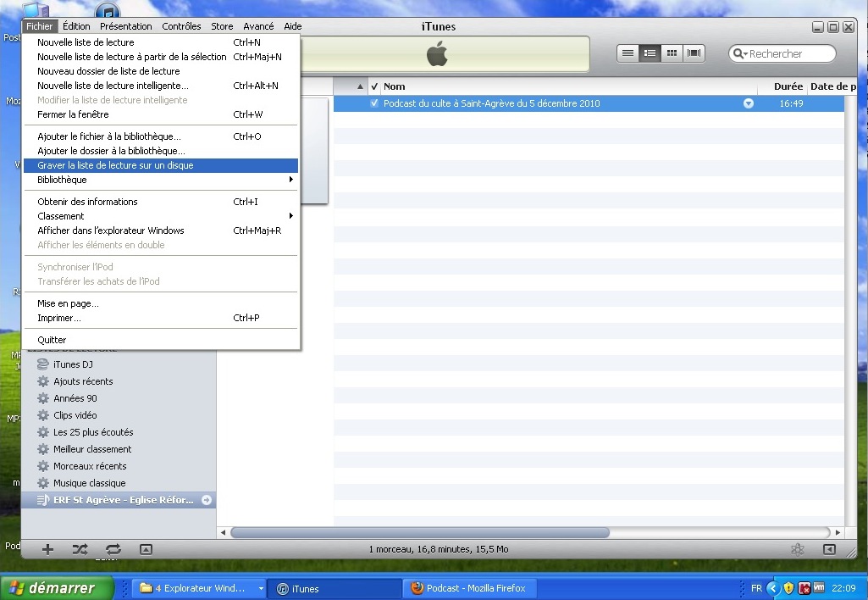Open the Présentation menu

(x=125, y=26)
